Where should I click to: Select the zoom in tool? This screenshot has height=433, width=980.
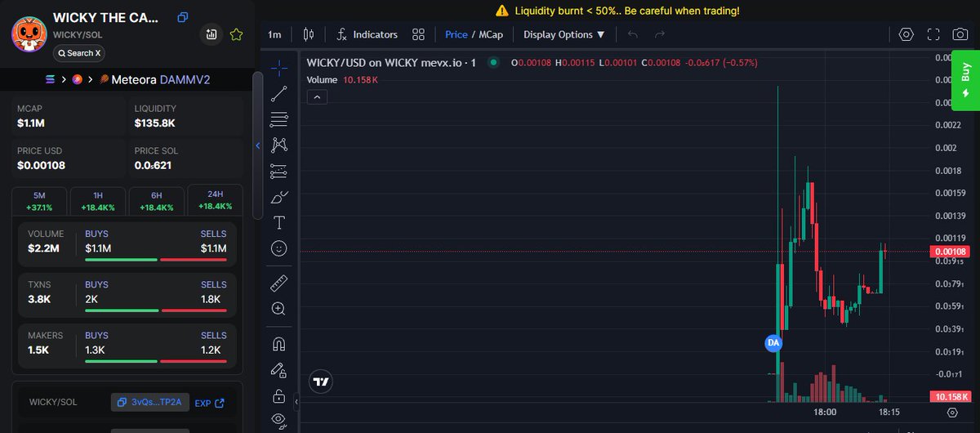(x=278, y=309)
